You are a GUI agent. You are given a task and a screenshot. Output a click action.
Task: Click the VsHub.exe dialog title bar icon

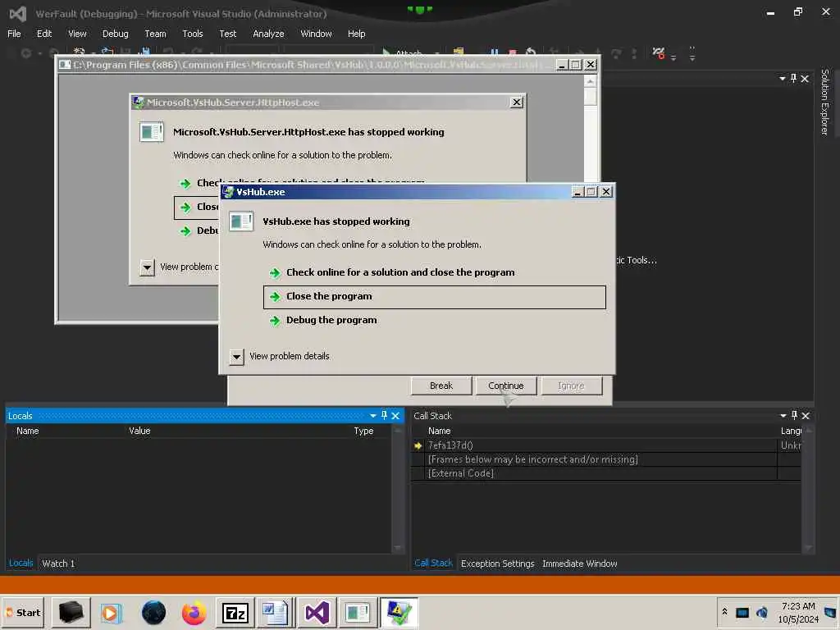click(x=228, y=192)
